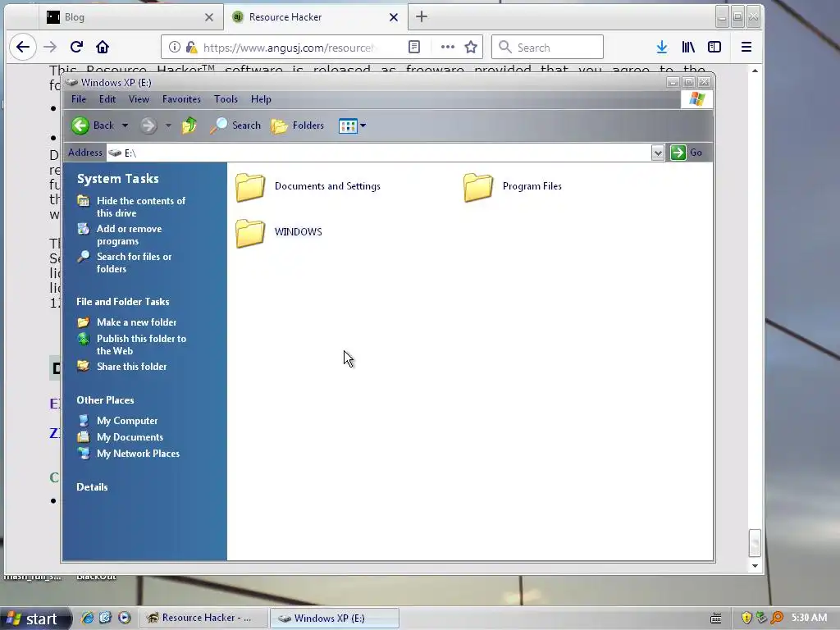Go up one folder level
Viewport: 840px width, 630px height.
[x=189, y=126]
